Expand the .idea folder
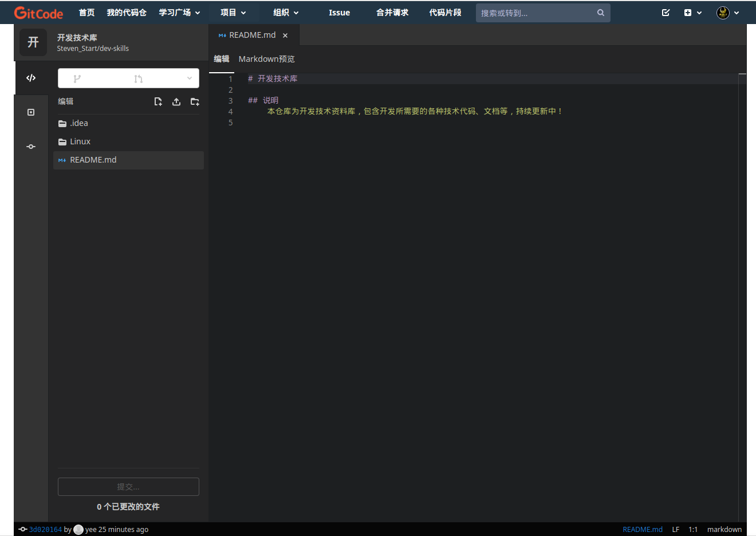This screenshot has height=536, width=756. point(128,123)
